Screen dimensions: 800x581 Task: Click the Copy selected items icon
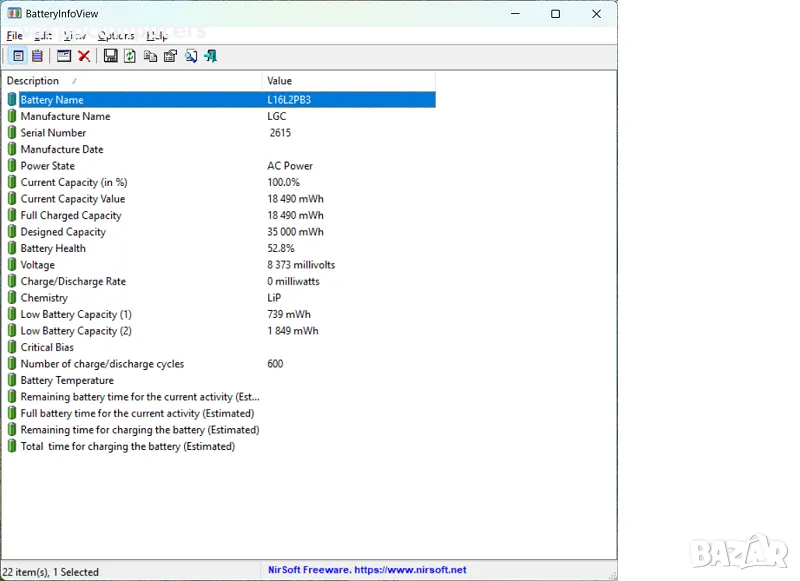[150, 56]
